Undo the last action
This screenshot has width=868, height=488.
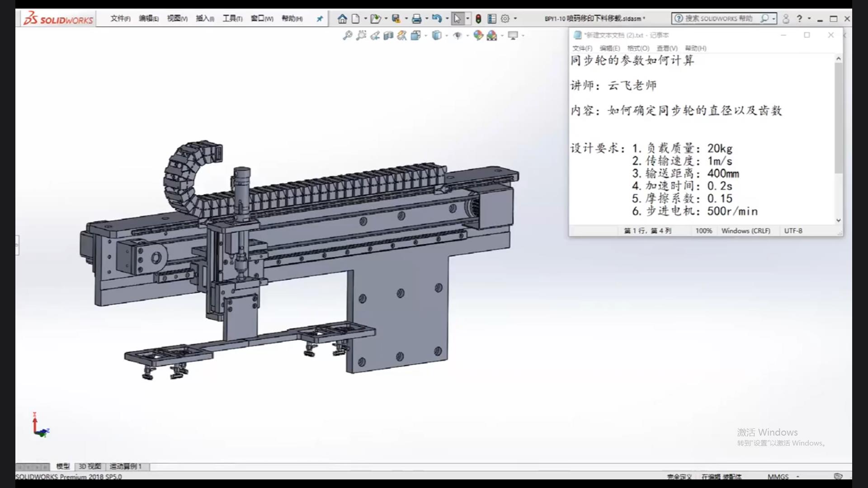pos(437,19)
